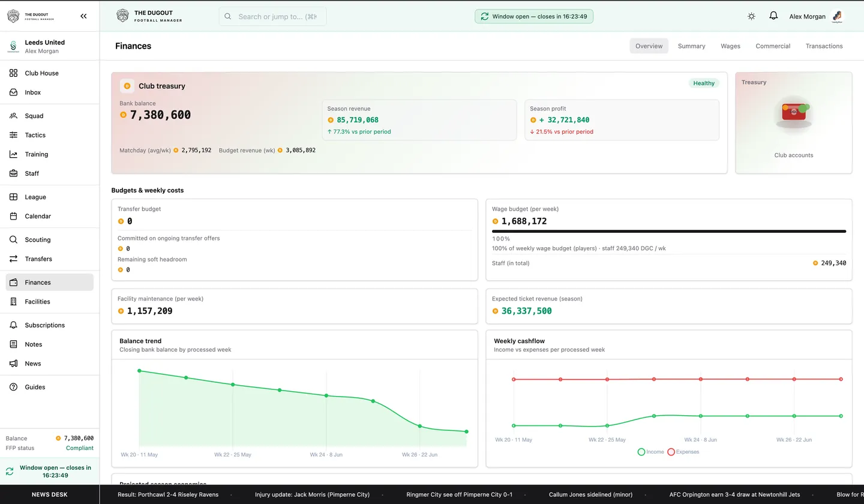
Task: Switch to Commercial tab
Action: [773, 46]
